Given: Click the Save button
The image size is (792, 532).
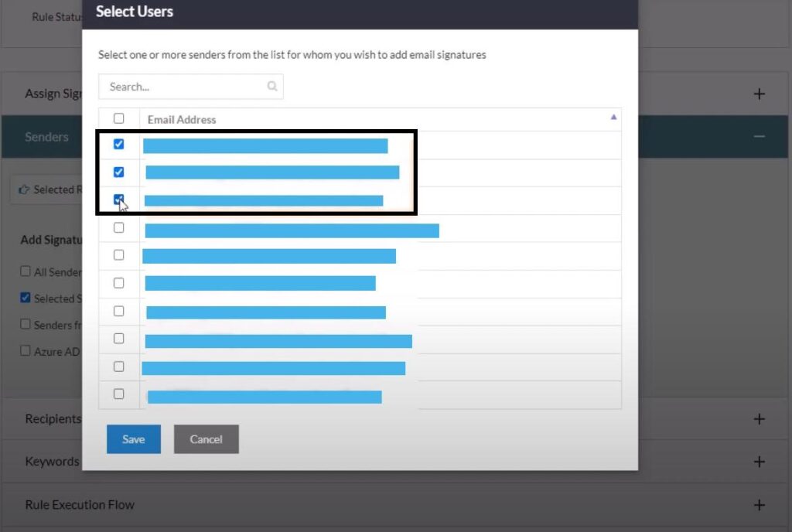Looking at the screenshot, I should [x=133, y=438].
